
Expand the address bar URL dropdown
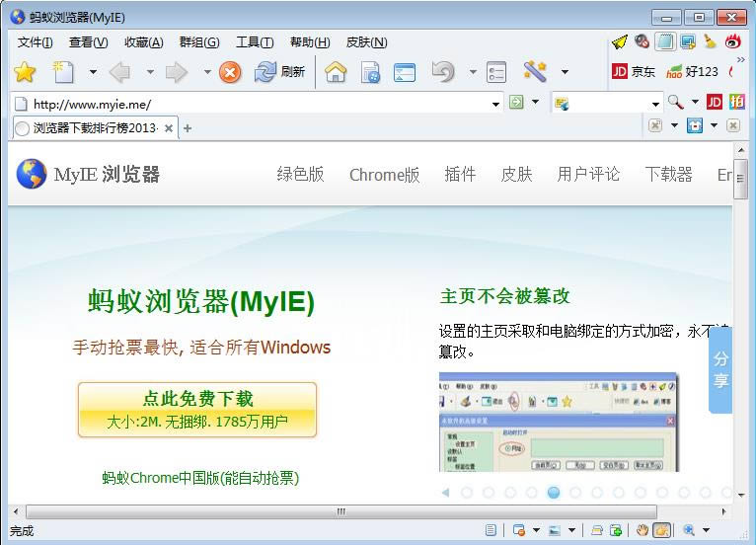coord(495,105)
